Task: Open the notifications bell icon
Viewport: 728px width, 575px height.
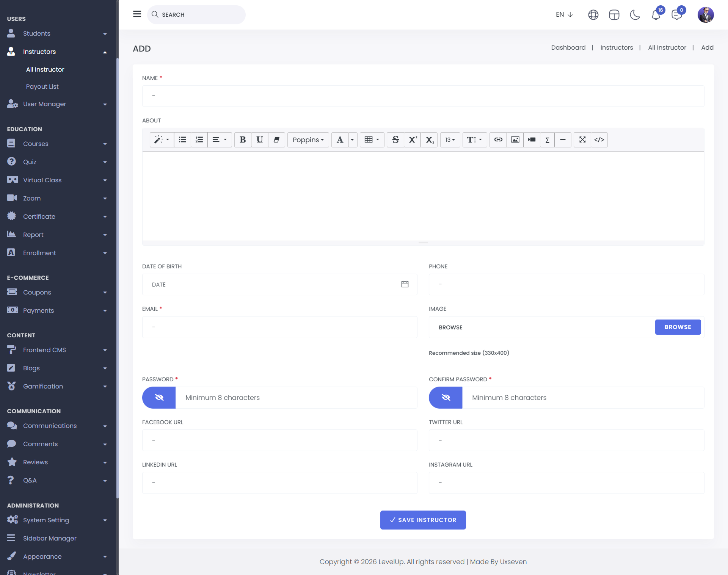Action: click(656, 15)
